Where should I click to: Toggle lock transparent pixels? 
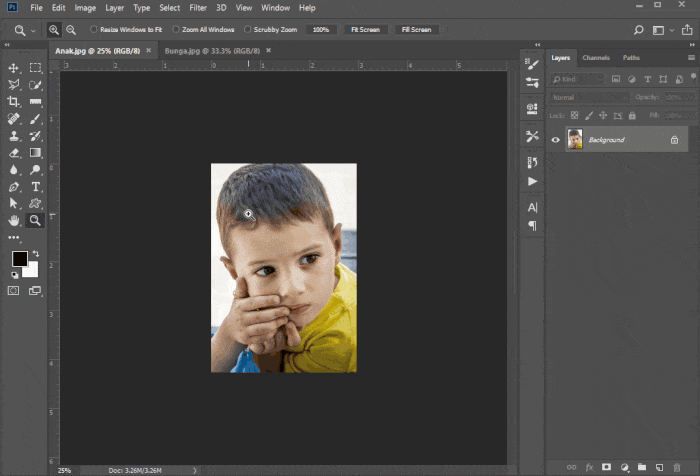pos(575,116)
